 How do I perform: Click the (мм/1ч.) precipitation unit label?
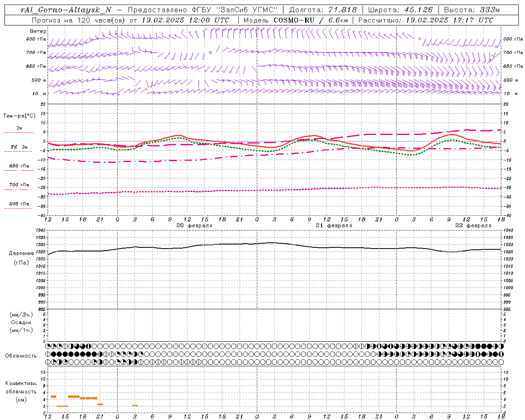(21, 330)
